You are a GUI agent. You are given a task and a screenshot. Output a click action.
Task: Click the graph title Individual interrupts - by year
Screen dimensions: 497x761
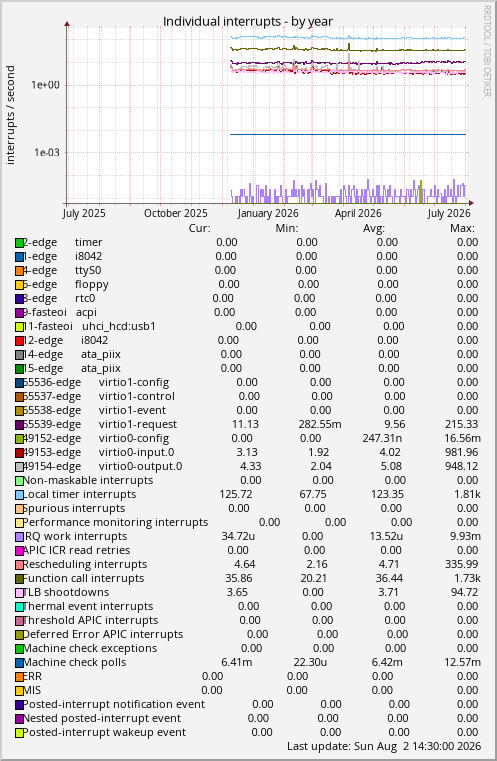[248, 21]
